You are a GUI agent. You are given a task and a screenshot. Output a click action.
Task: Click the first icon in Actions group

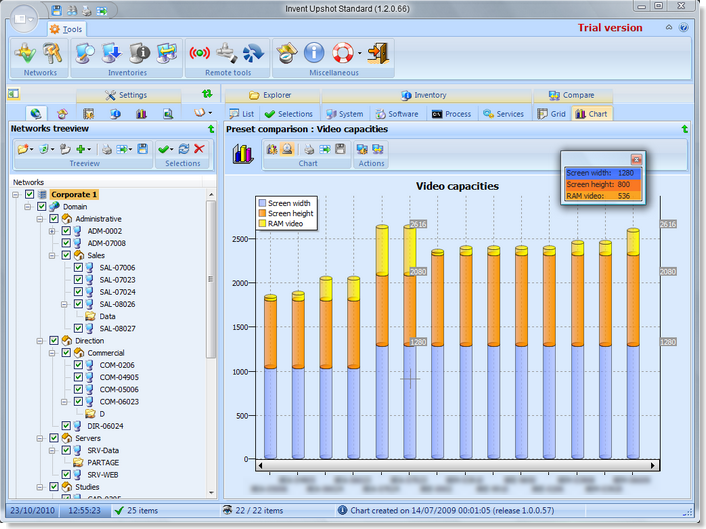tap(362, 149)
